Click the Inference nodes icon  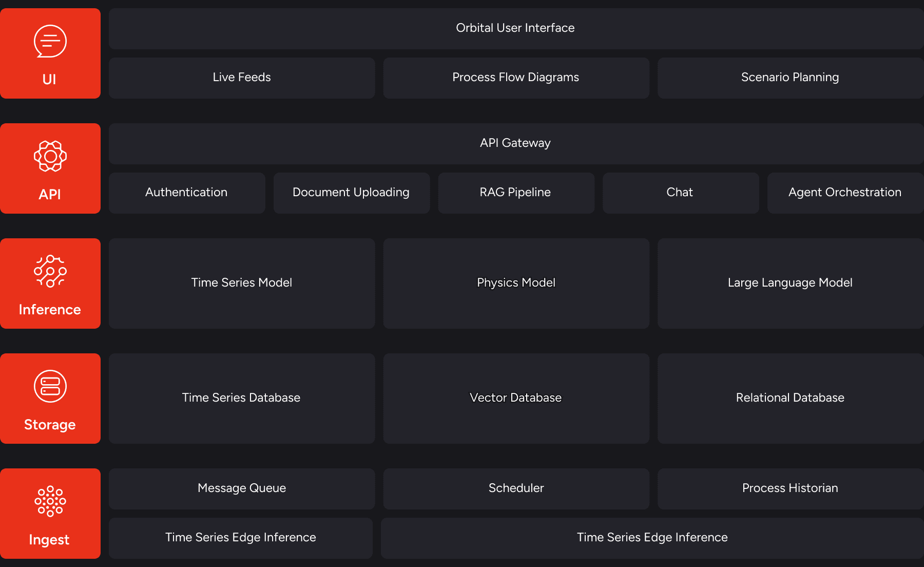click(x=50, y=271)
